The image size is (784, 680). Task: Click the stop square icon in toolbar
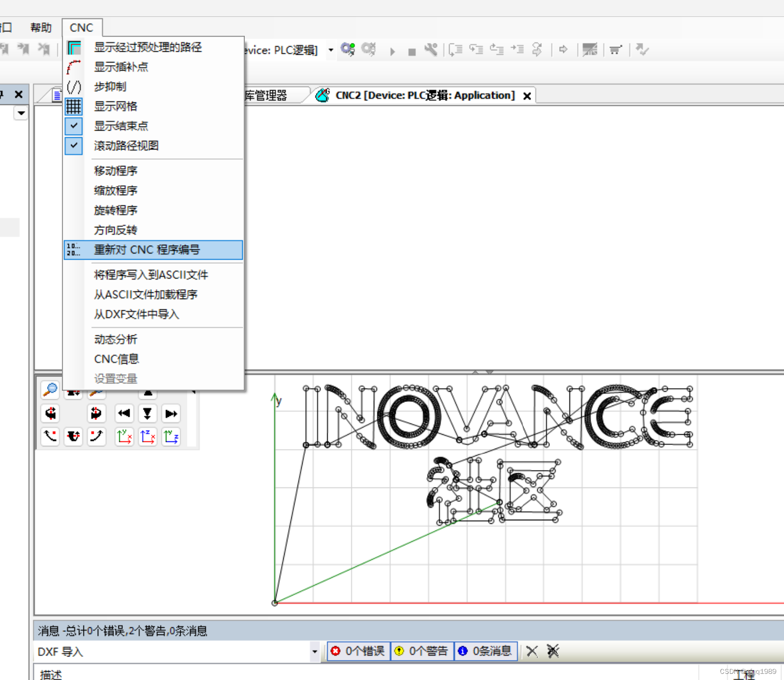412,52
